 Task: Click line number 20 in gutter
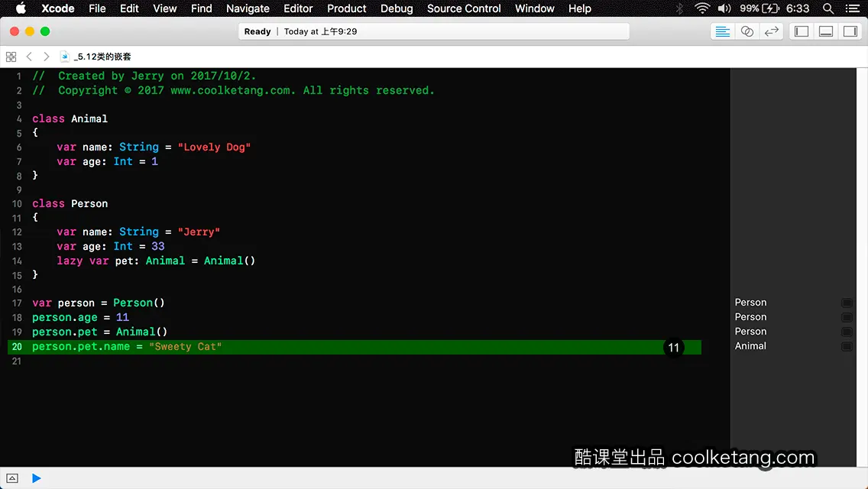[17, 347]
